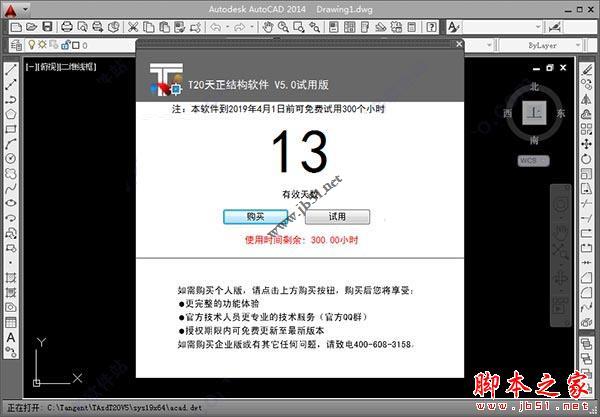Screen dimensions: 600x417
Task: Click the New drawing icon
Action: coord(16,27)
